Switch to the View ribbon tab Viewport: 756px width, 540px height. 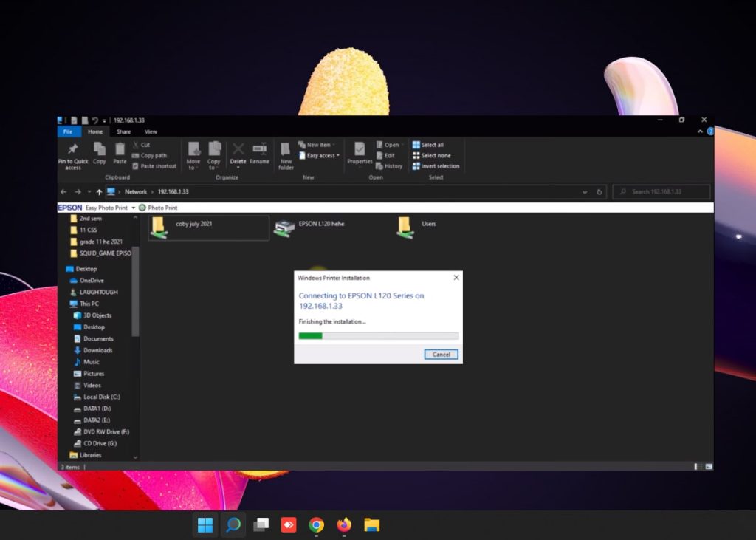(x=151, y=131)
